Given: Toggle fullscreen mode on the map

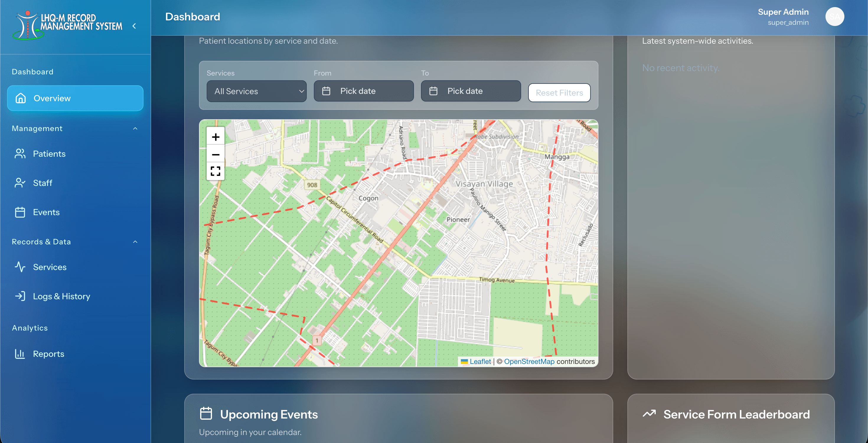Looking at the screenshot, I should [215, 171].
